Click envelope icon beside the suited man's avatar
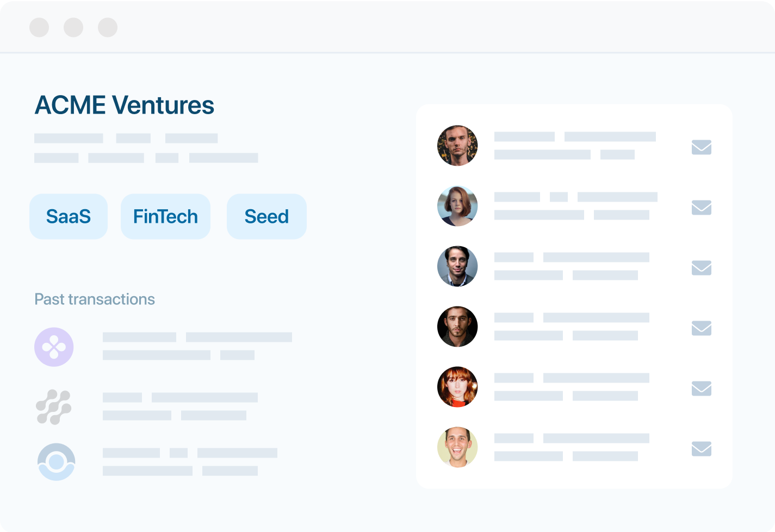 click(x=701, y=268)
